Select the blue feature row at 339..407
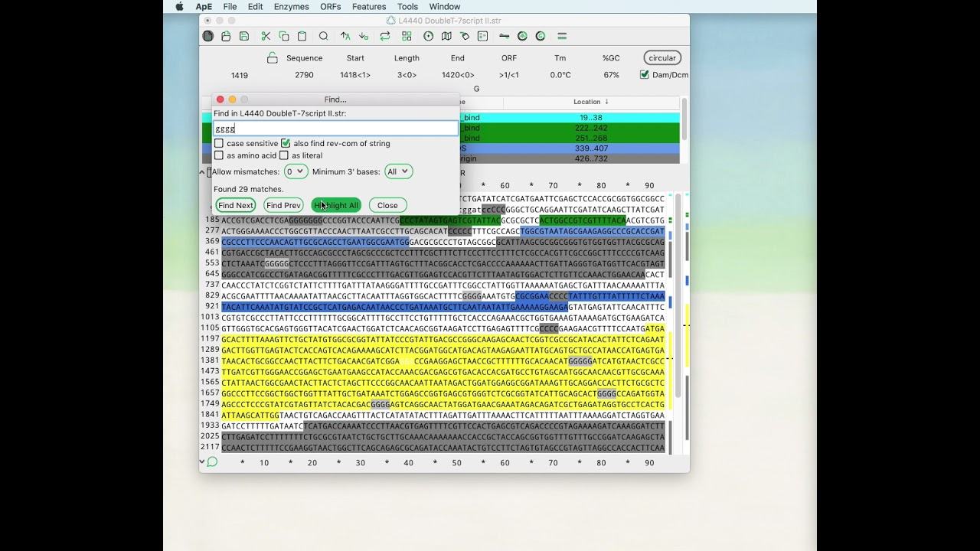This screenshot has height=551, width=980. point(569,148)
